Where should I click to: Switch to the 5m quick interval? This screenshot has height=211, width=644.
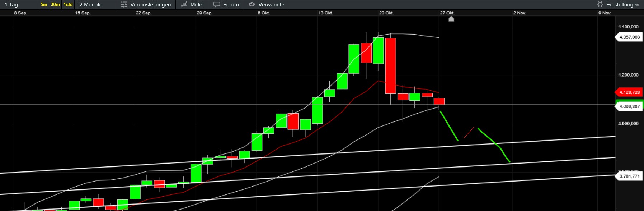pyautogui.click(x=44, y=5)
